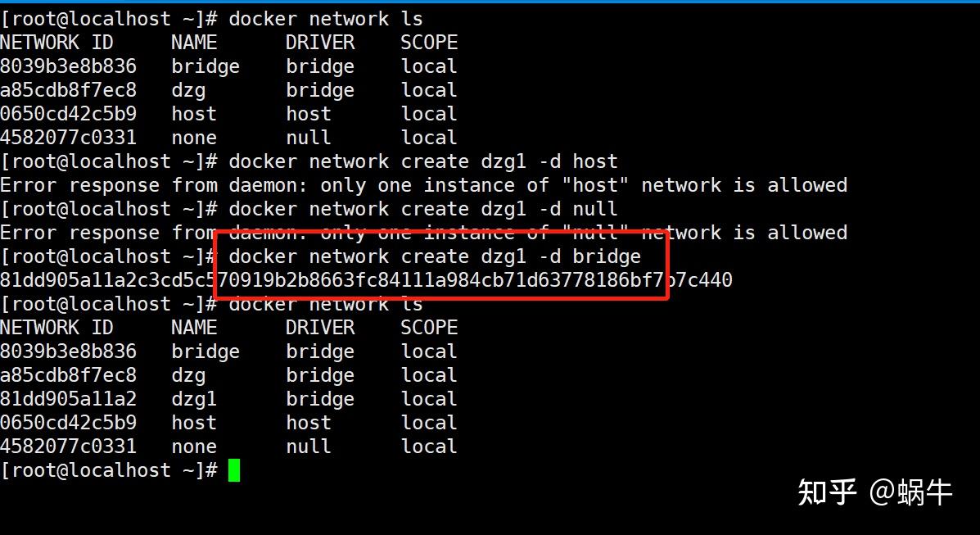Click "8039b3e8b836" in the listing containing dzg1
The height and width of the screenshot is (535, 980).
coord(68,351)
